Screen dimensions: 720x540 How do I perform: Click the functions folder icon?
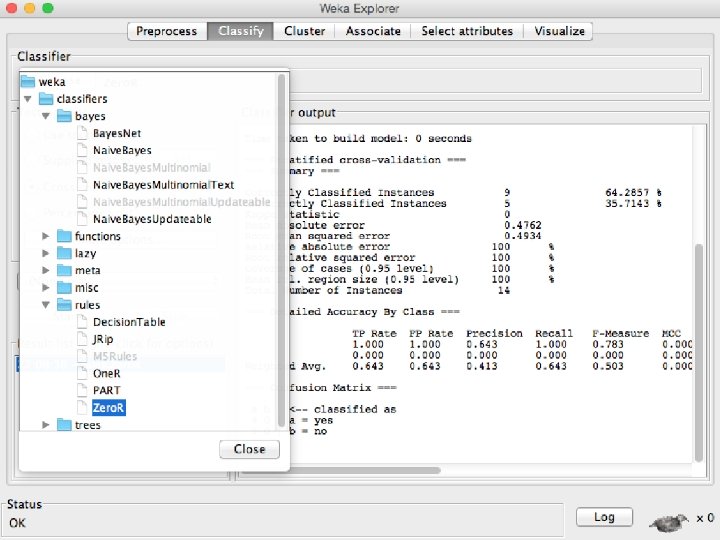pyautogui.click(x=64, y=236)
